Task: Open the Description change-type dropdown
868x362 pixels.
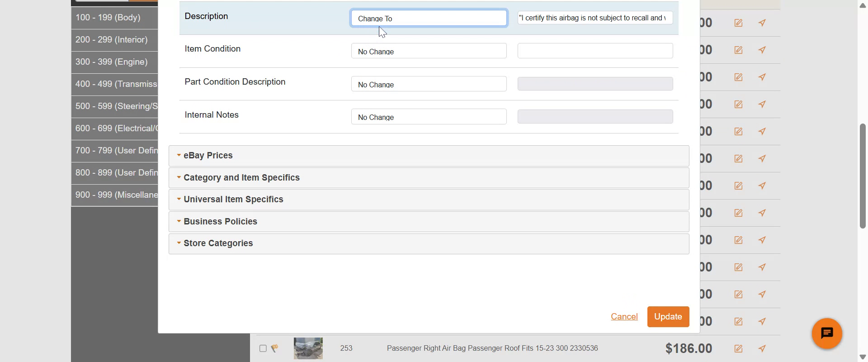Action: click(x=429, y=19)
